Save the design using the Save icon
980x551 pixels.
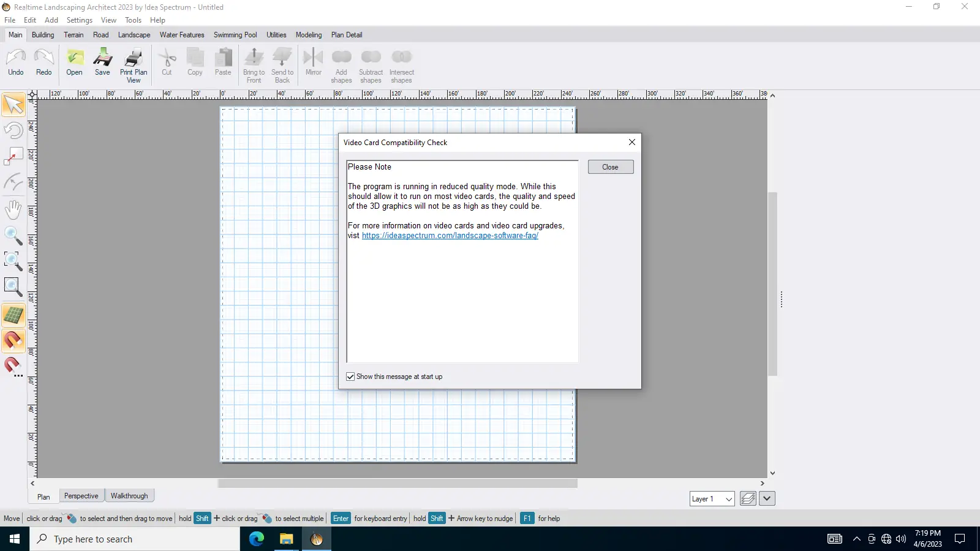tap(102, 62)
